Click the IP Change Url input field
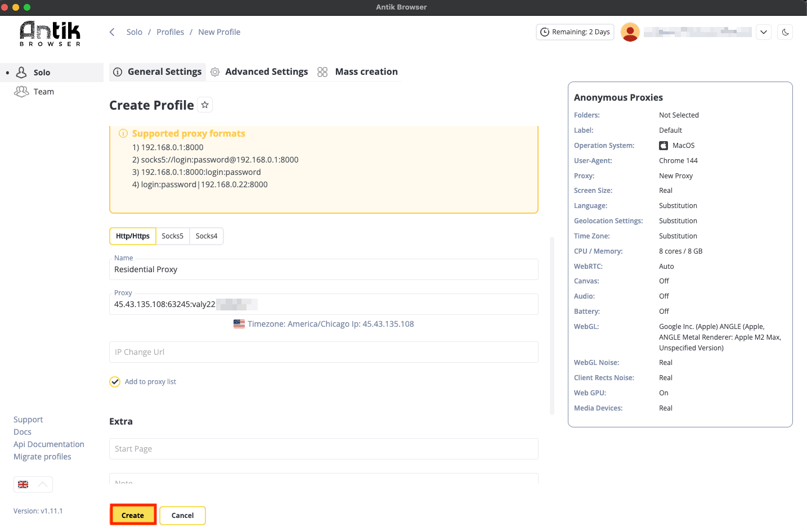The width and height of the screenshot is (807, 532). coord(324,351)
